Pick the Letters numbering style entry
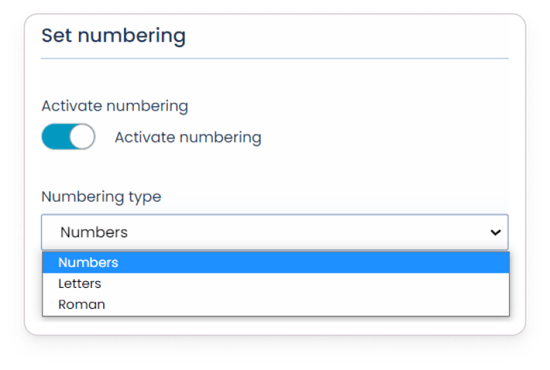The width and height of the screenshot is (550, 370). click(80, 283)
